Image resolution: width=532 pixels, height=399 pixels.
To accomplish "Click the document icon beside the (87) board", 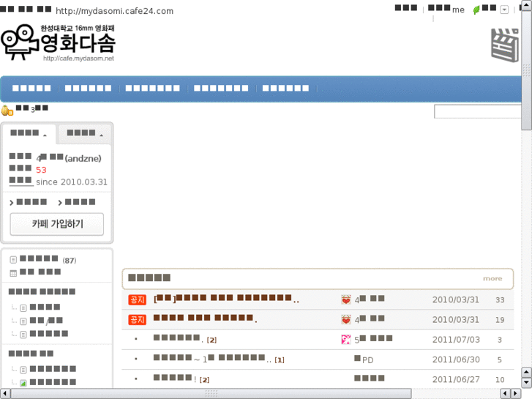I will click(x=13, y=259).
